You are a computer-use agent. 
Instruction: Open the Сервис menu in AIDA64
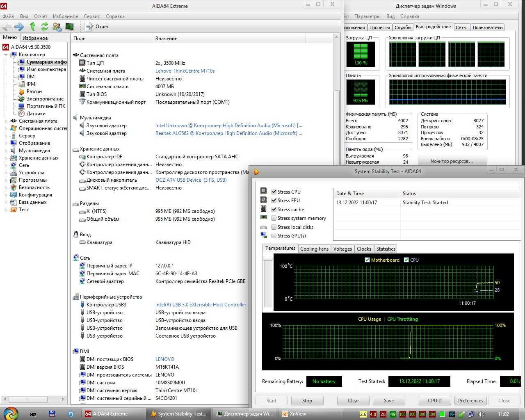tap(92, 16)
